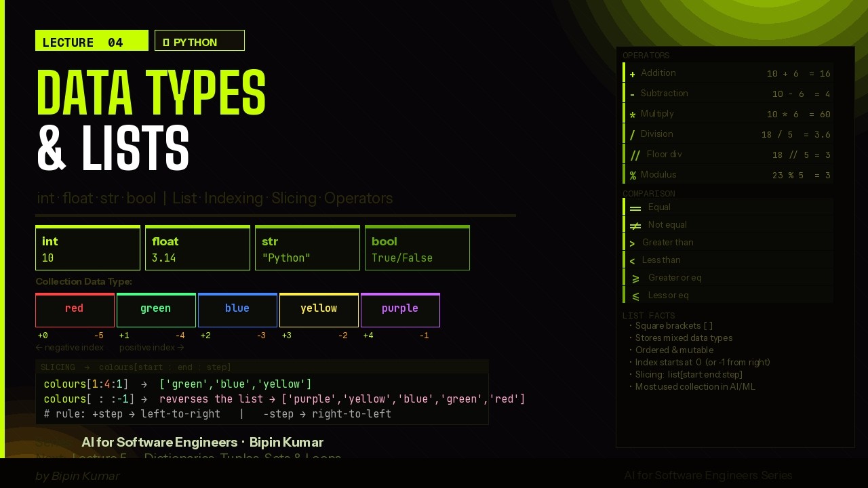This screenshot has height=488, width=868.
Task: Click the '23 % 5 = 3' example
Action: pos(801,176)
